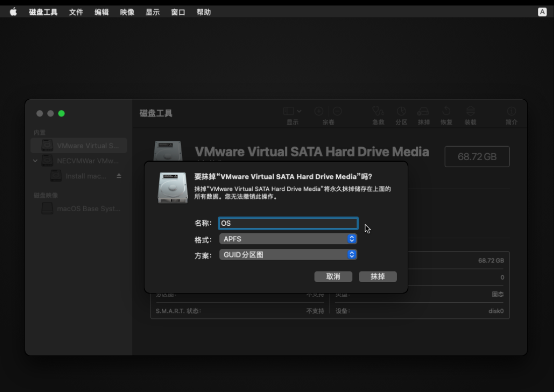Collapse the NECVMWar VMw... disk tree

coord(35,161)
